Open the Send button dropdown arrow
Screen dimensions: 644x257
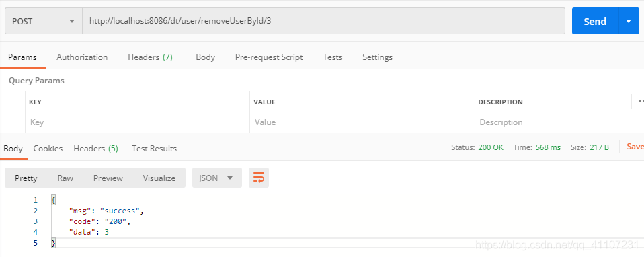[x=629, y=21]
